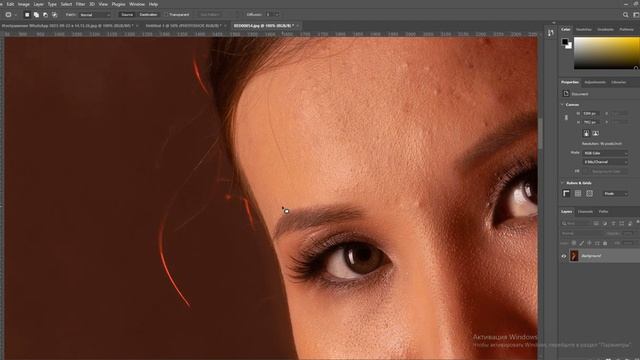Switch to the Libraries tab
Screen dimensions: 640x360
(x=618, y=82)
